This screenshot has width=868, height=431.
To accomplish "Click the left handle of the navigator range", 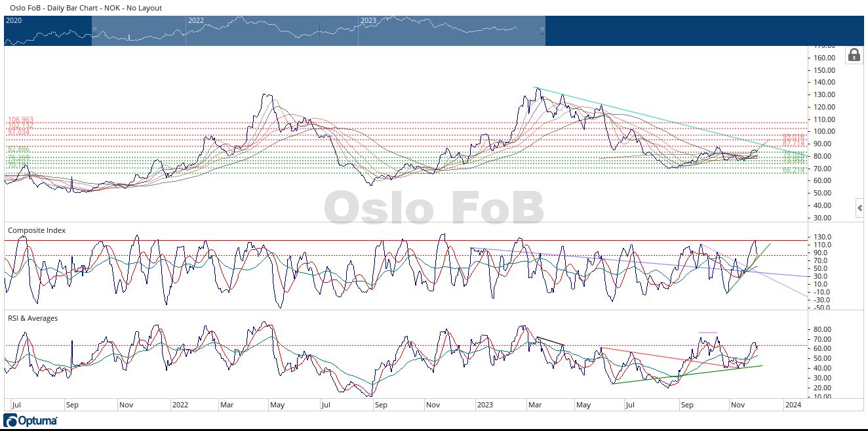I will click(94, 30).
